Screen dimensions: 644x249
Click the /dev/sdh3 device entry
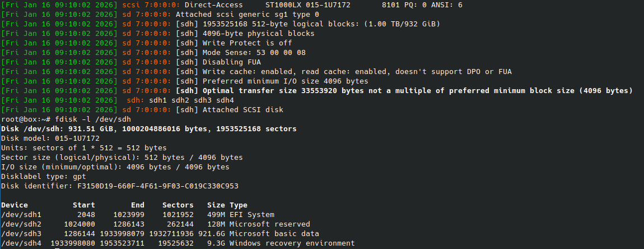(x=21, y=233)
